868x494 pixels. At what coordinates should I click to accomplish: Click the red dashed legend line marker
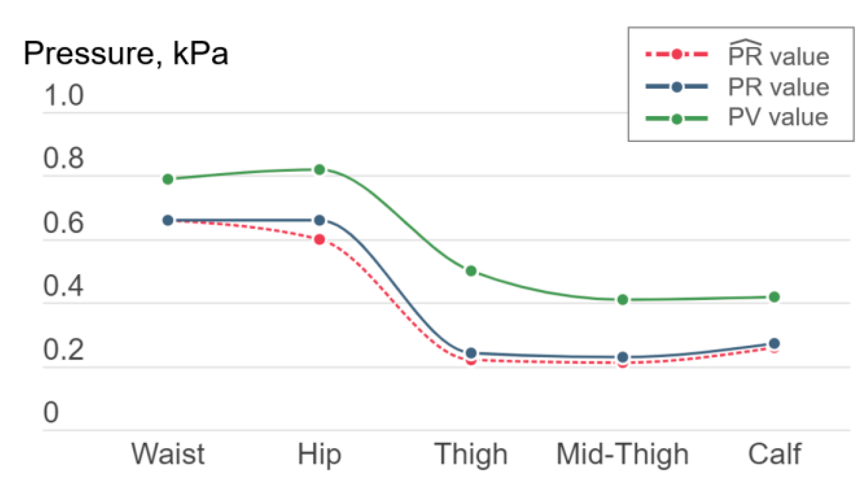677,55
